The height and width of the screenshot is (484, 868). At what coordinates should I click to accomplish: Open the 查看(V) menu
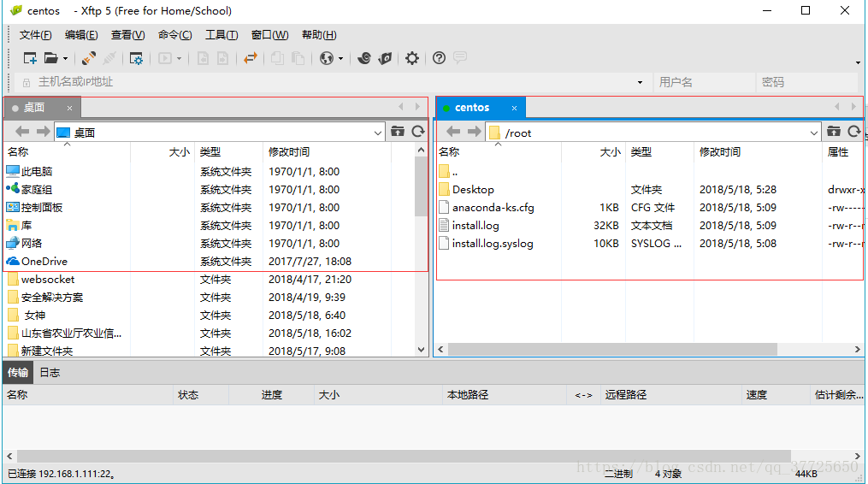click(x=128, y=35)
